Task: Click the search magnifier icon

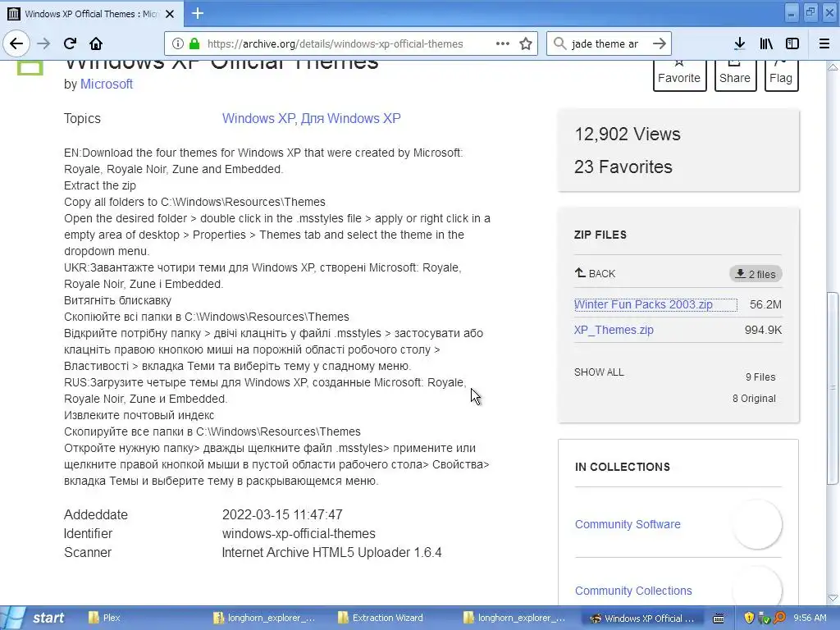Action: point(559,44)
